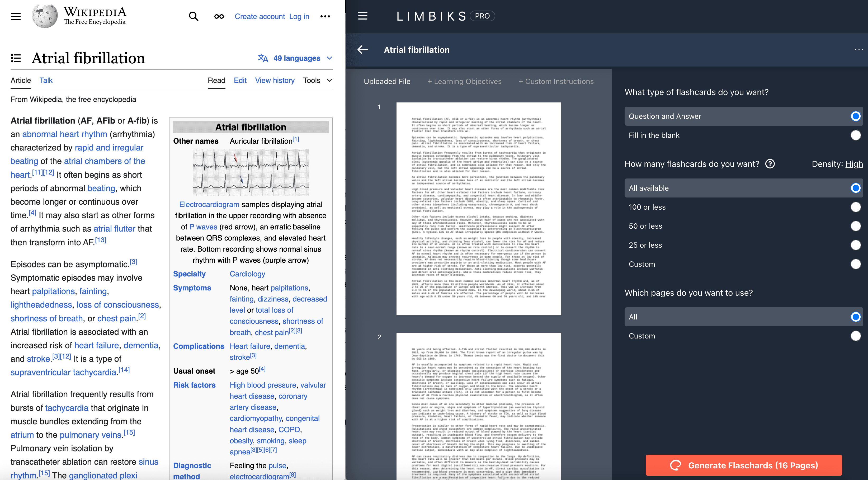Screen dimensions: 868x480
Task: Choose 50 or less flashcards
Action: click(855, 226)
